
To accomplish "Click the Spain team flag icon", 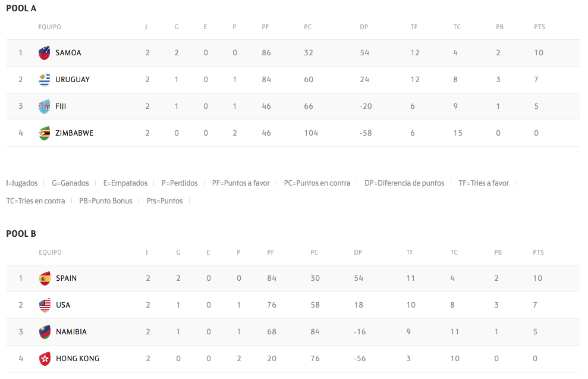I will pos(45,278).
